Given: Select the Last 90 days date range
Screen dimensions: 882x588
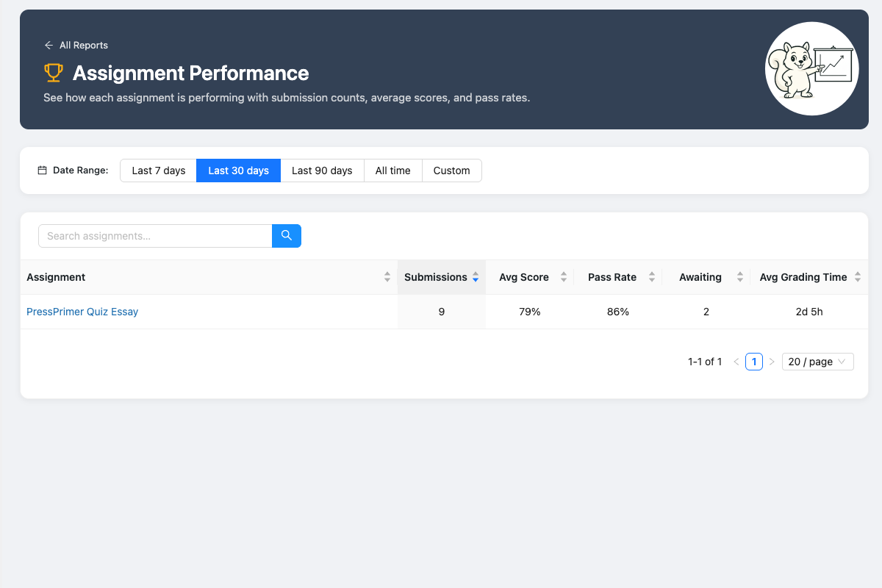Looking at the screenshot, I should pyautogui.click(x=322, y=170).
